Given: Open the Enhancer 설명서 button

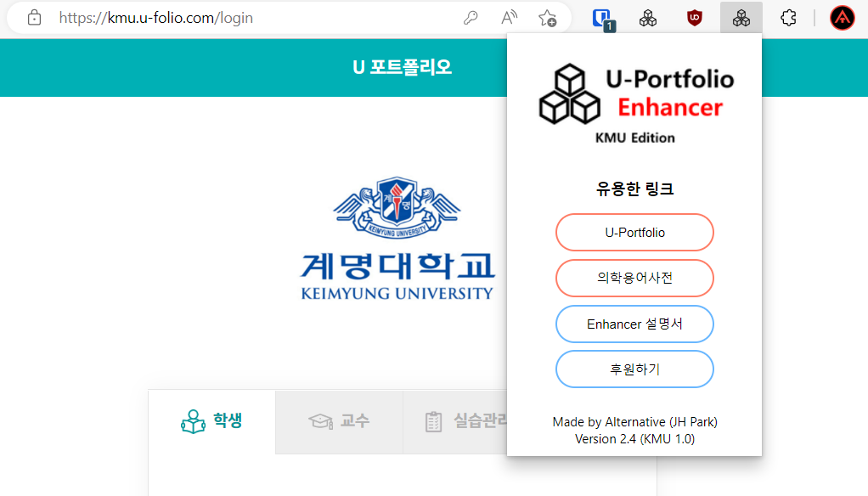Looking at the screenshot, I should click(x=634, y=324).
